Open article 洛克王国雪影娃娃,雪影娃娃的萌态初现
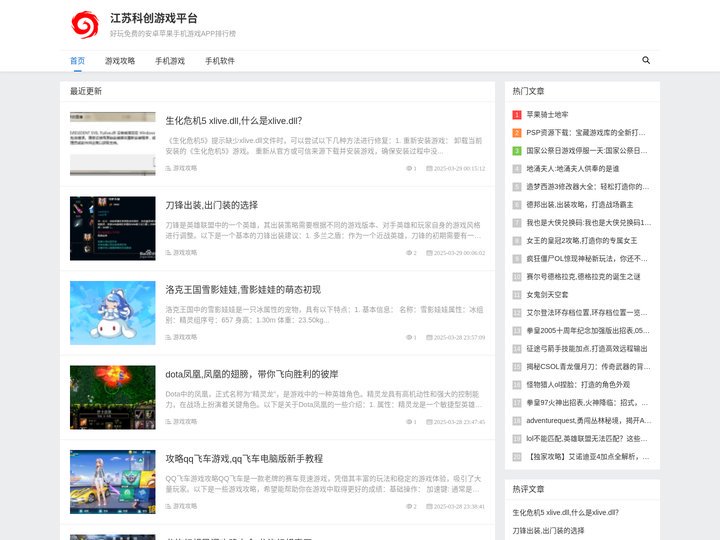720x540 pixels. click(243, 290)
